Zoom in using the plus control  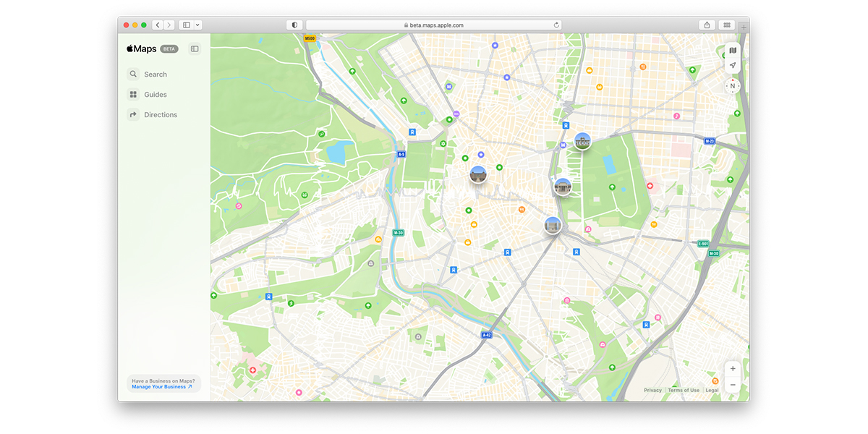pos(732,368)
